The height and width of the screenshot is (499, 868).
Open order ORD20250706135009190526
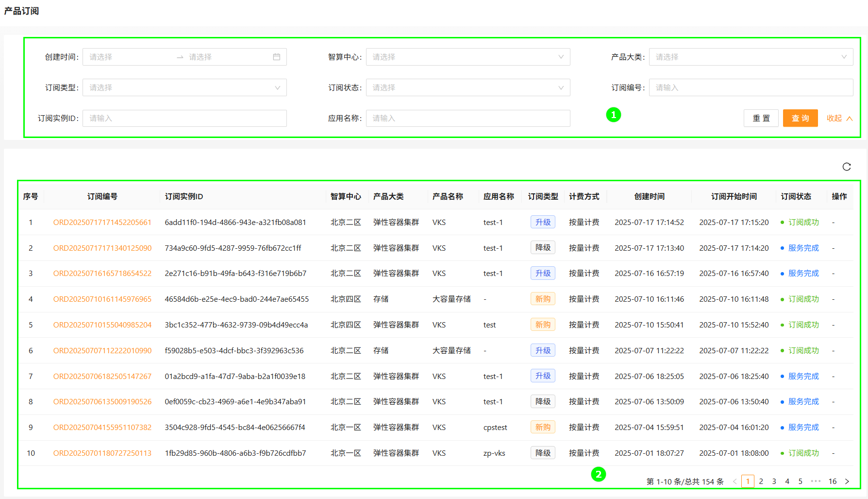point(102,401)
